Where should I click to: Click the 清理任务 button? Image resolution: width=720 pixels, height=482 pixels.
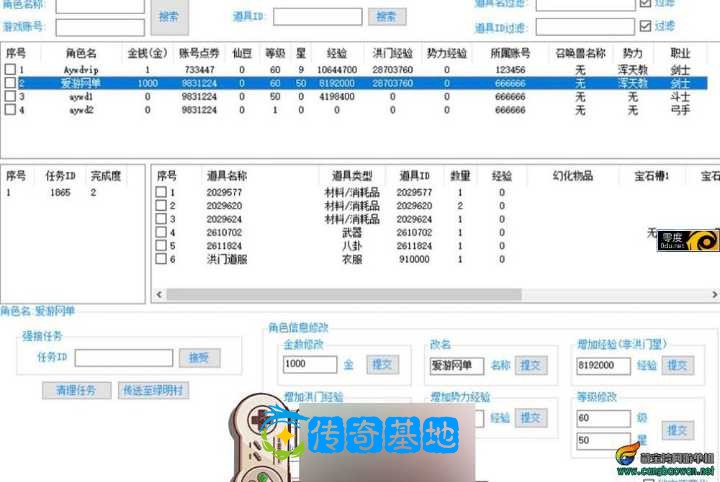point(76,391)
